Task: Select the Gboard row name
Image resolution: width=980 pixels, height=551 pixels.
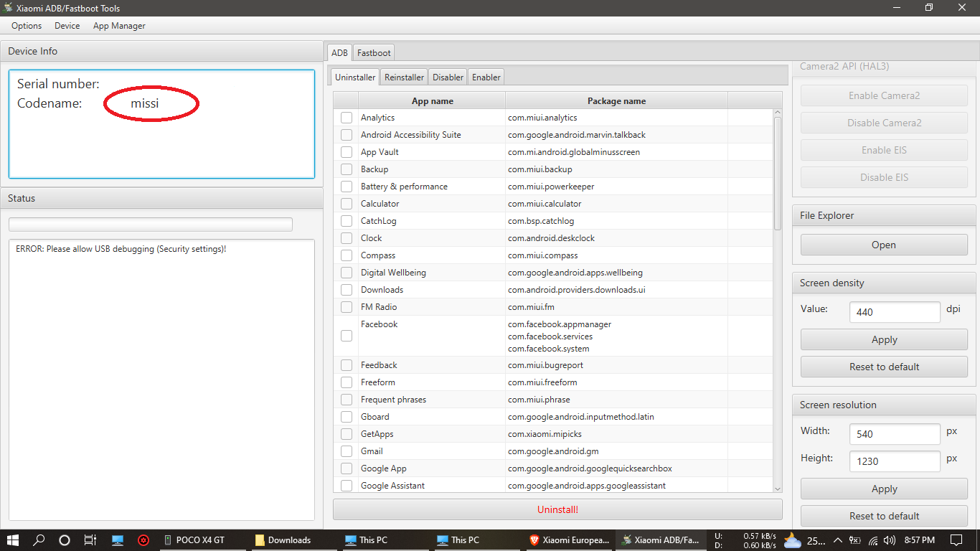Action: pyautogui.click(x=375, y=417)
